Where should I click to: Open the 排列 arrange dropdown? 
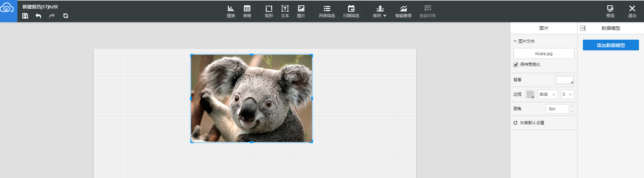tap(380, 11)
